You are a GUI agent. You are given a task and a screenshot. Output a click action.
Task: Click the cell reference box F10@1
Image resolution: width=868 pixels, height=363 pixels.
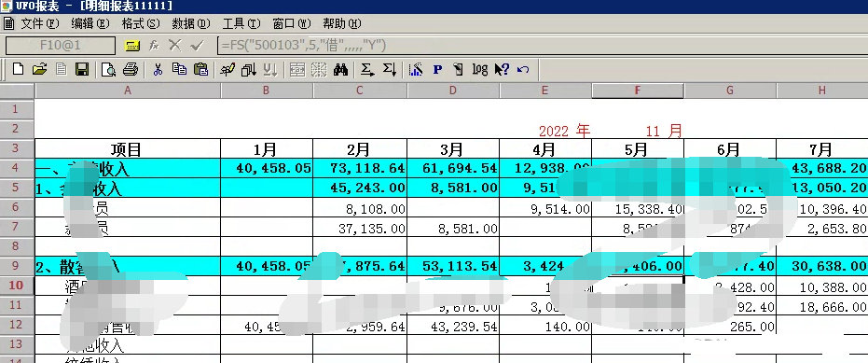61,46
